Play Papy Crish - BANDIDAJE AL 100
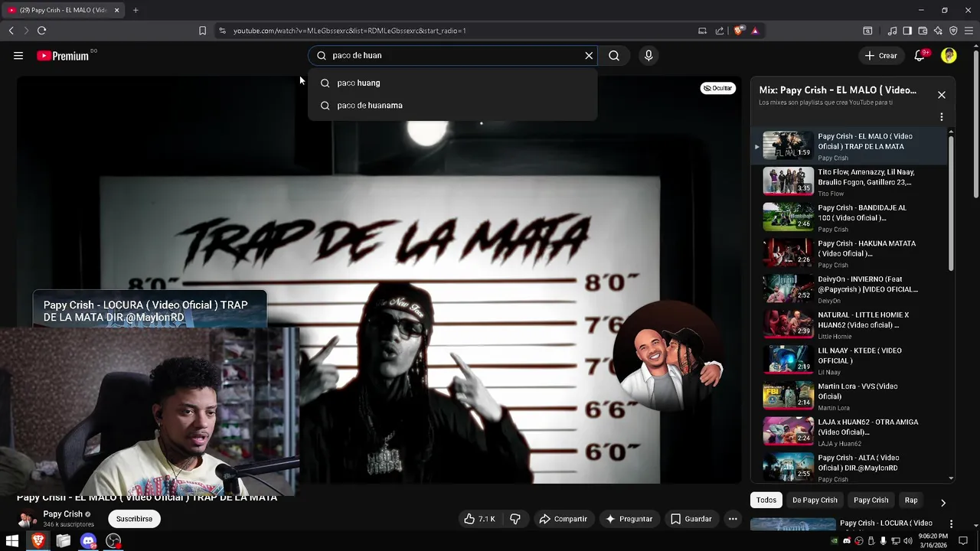This screenshot has height=551, width=980. 850,217
